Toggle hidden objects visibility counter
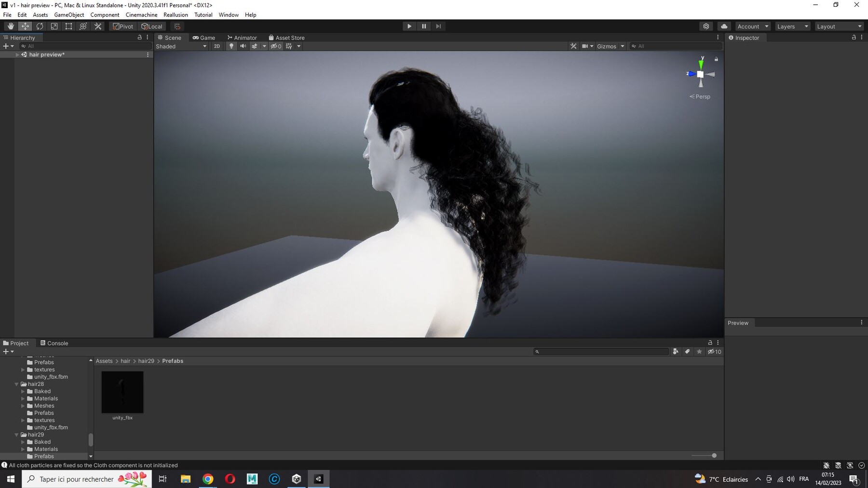Viewport: 868px width, 488px height. [x=276, y=46]
